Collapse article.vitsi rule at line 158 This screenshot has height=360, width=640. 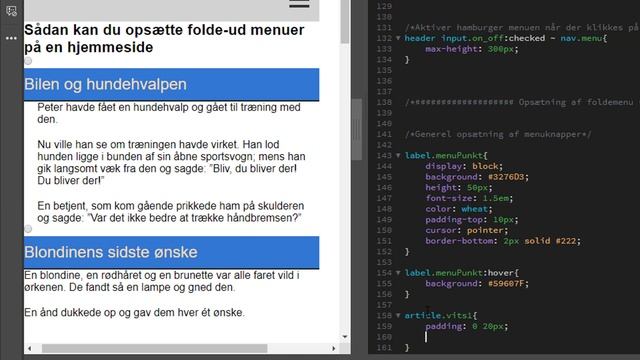click(x=398, y=316)
